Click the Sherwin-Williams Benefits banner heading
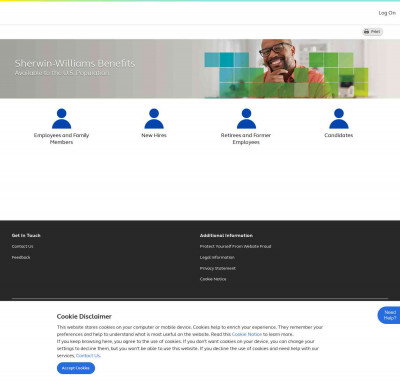Image resolution: width=400 pixels, height=383 pixels. coord(75,63)
